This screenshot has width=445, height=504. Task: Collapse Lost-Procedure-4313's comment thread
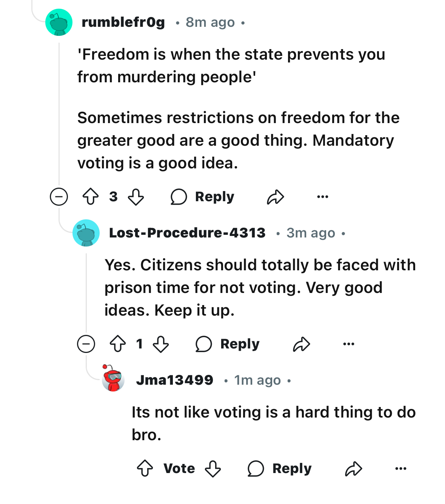pos(86,344)
